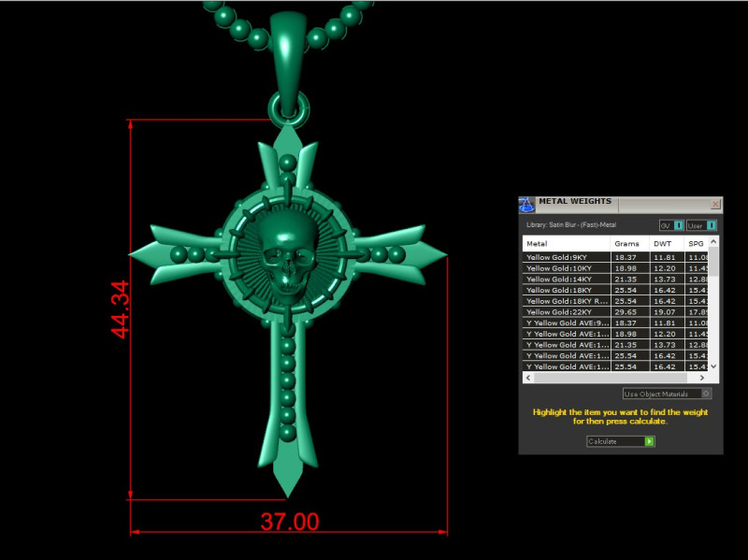The image size is (748, 560).
Task: Close the Metal Weights window
Action: [x=716, y=204]
